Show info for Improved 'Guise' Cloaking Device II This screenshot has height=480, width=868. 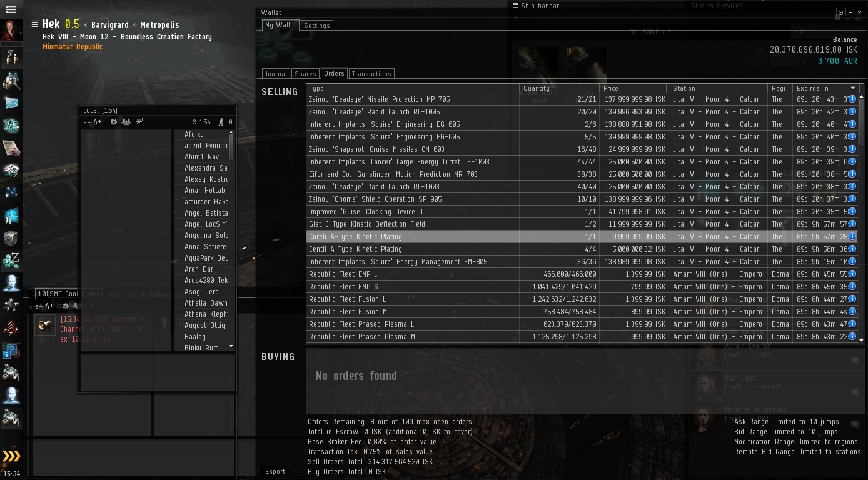tap(852, 211)
